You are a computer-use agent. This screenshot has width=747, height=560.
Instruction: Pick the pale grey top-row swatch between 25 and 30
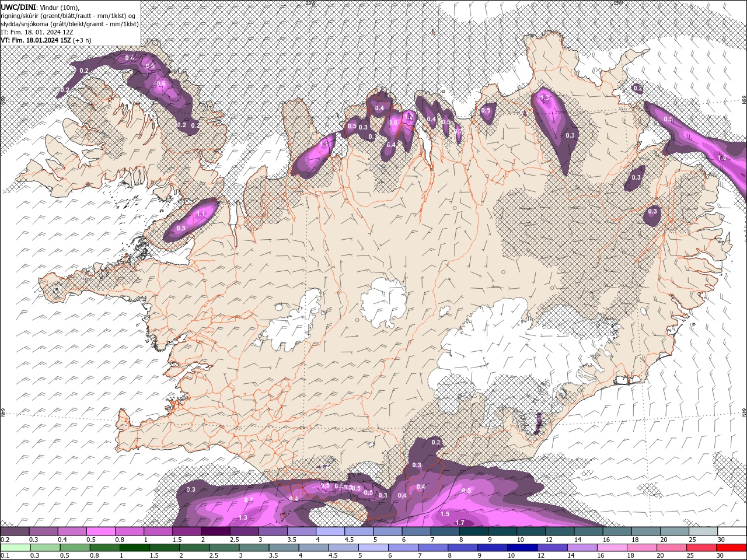[703, 531]
